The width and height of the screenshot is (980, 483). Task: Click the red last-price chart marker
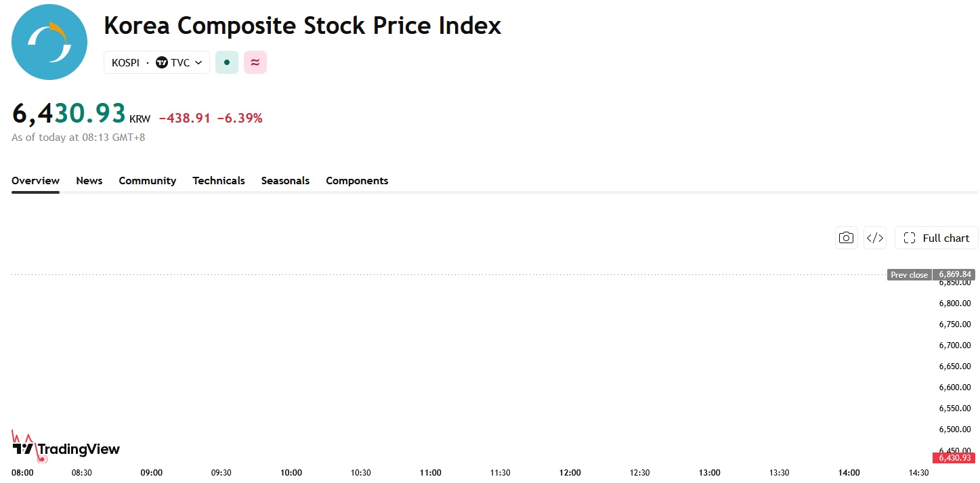pos(42,459)
